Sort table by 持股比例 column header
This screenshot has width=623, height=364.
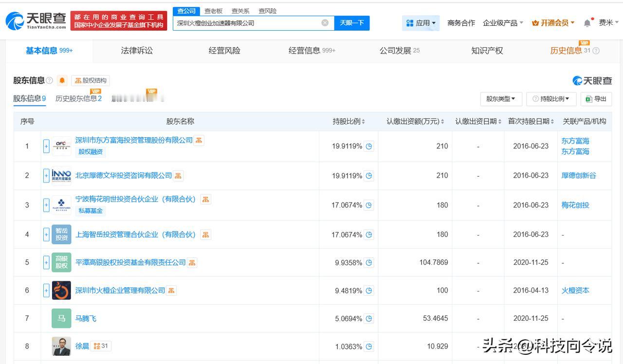(x=349, y=122)
